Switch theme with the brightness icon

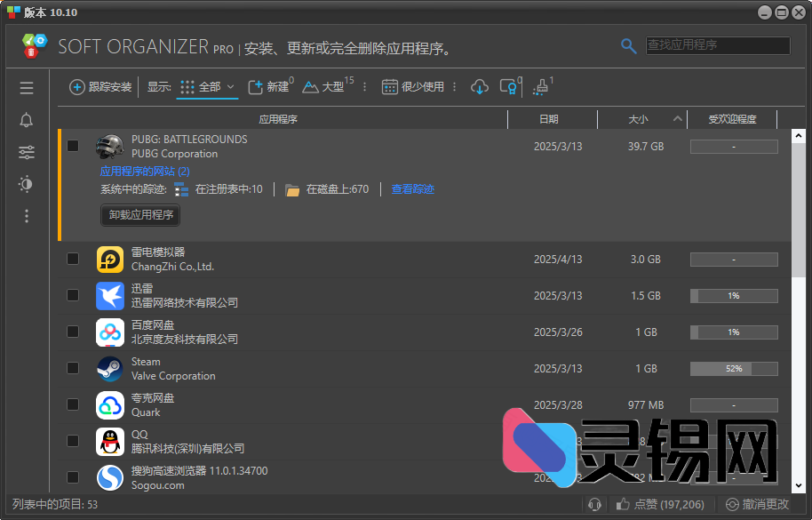point(26,184)
